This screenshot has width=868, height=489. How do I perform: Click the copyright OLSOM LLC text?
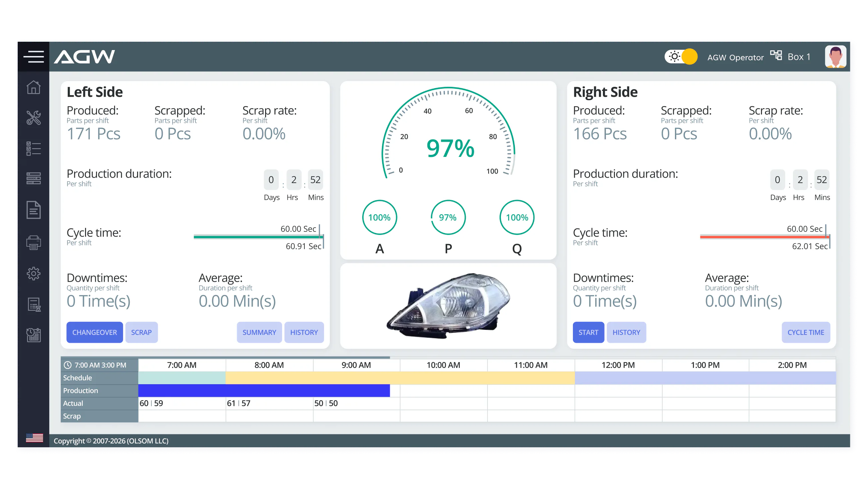[x=111, y=441]
